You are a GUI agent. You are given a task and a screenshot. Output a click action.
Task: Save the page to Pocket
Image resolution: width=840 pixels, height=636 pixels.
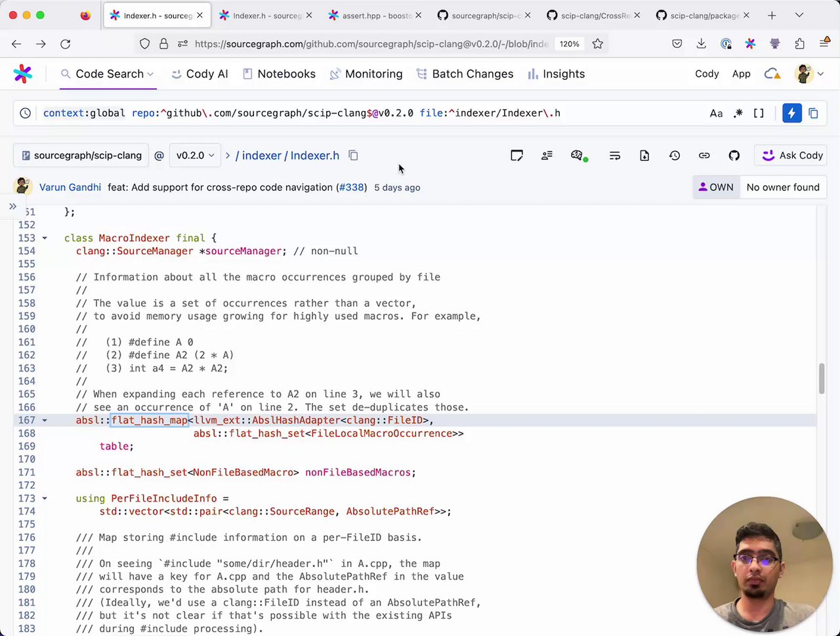[x=677, y=44]
